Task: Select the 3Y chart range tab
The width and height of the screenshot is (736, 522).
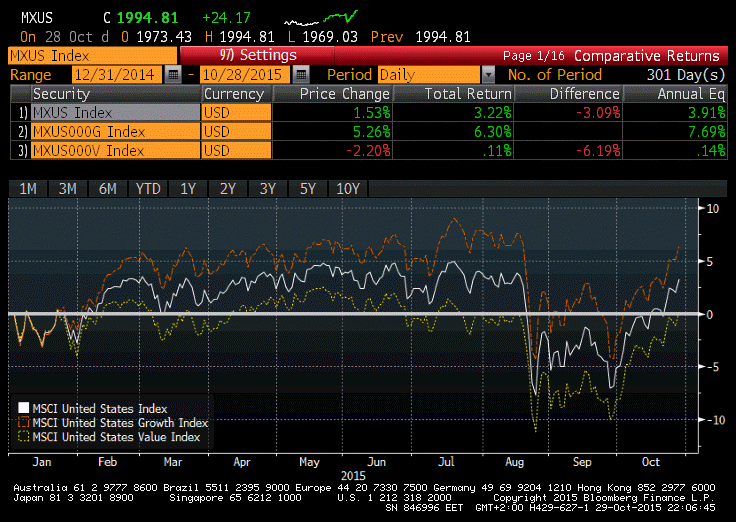Action: [268, 189]
